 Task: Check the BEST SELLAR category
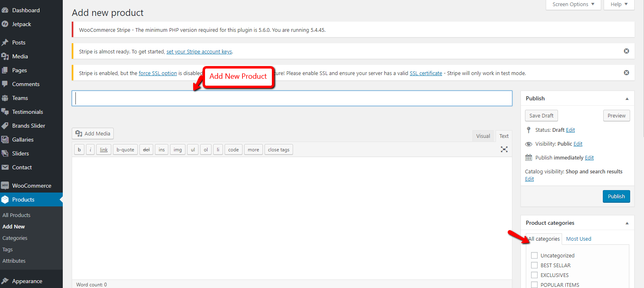[534, 265]
